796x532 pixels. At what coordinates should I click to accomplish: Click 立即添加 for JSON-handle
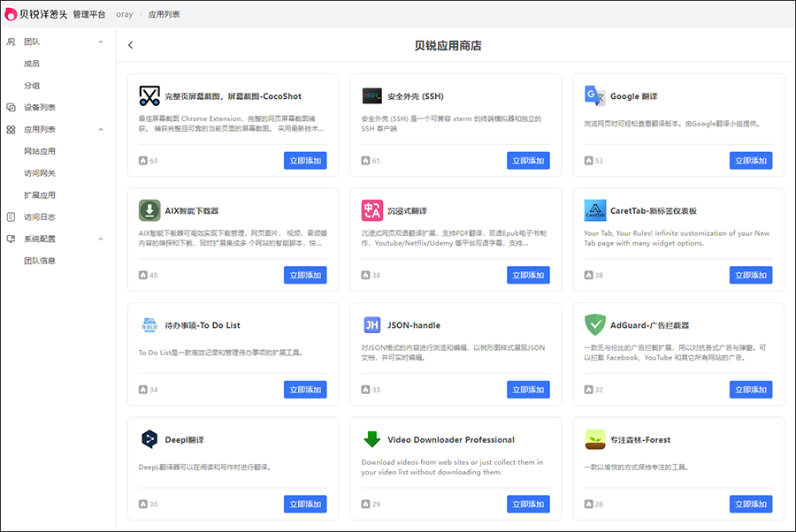pyautogui.click(x=528, y=389)
